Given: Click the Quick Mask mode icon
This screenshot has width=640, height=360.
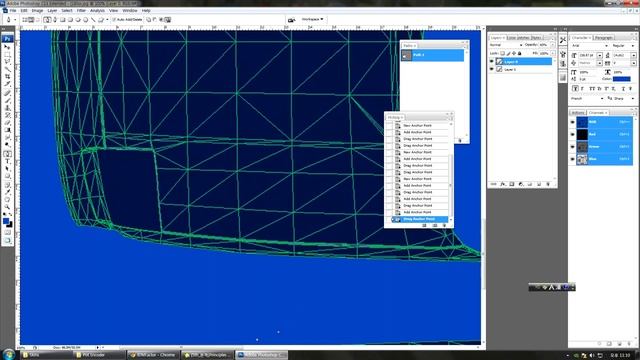Looking at the screenshot, I should (x=7, y=232).
